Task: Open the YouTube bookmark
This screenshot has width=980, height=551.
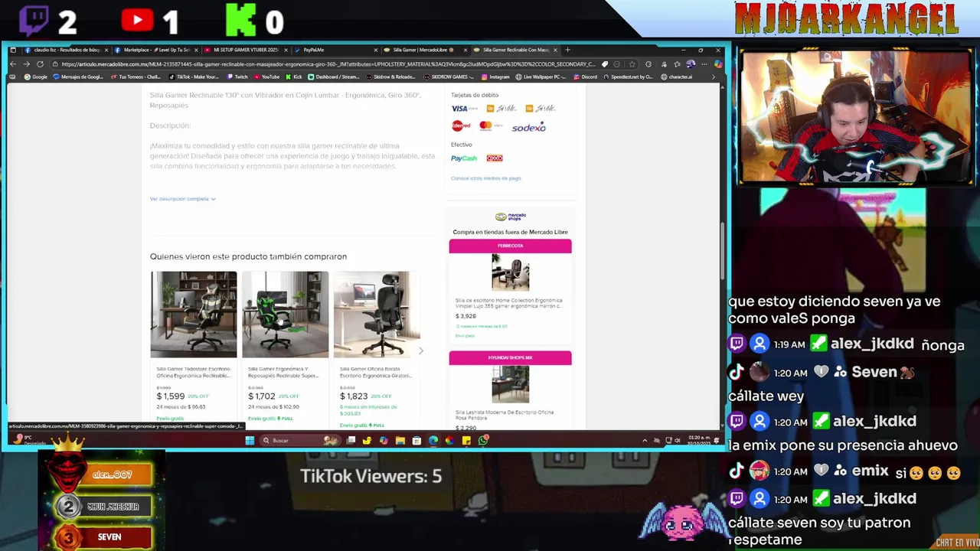Action: click(266, 77)
